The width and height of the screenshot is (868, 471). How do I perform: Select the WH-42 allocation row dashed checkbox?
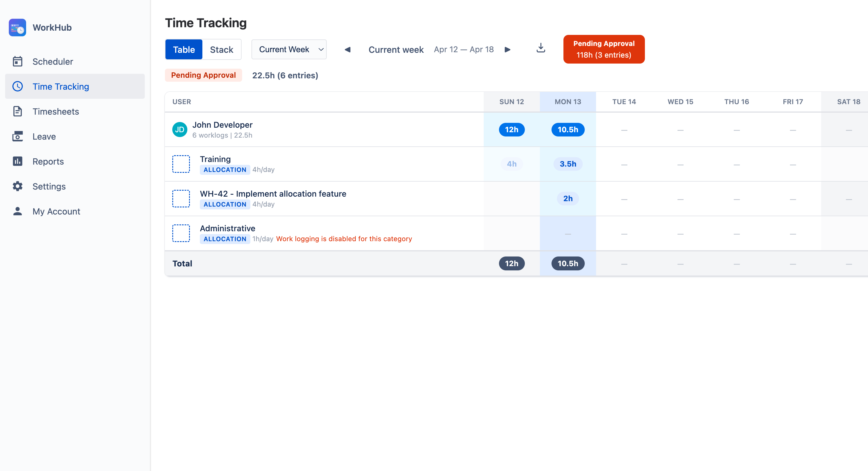coord(181,198)
